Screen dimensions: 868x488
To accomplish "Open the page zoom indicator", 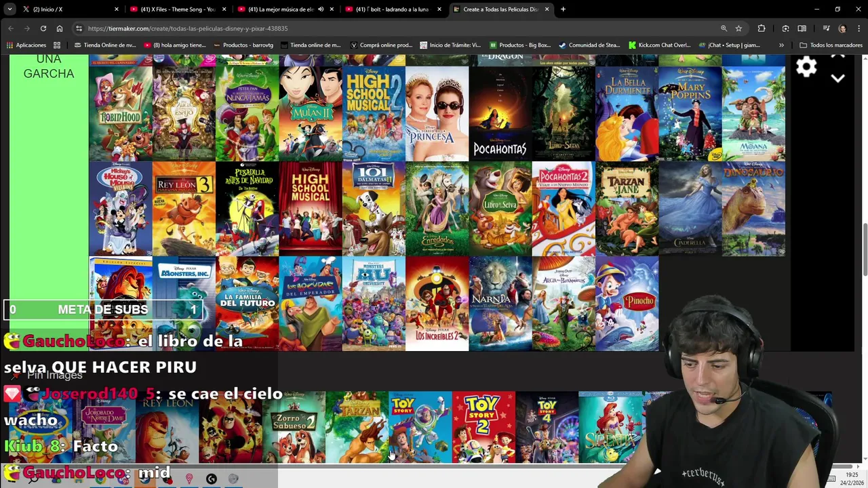I will (724, 28).
